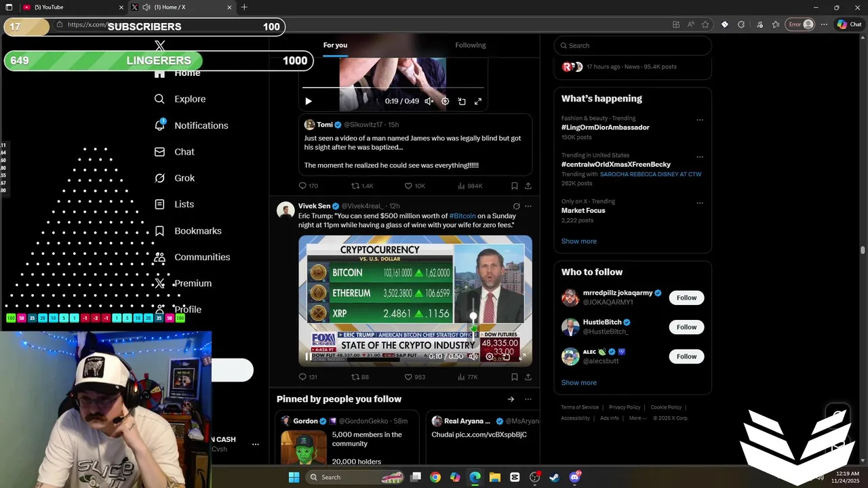Enable picture-in-picture on top video

tap(462, 101)
